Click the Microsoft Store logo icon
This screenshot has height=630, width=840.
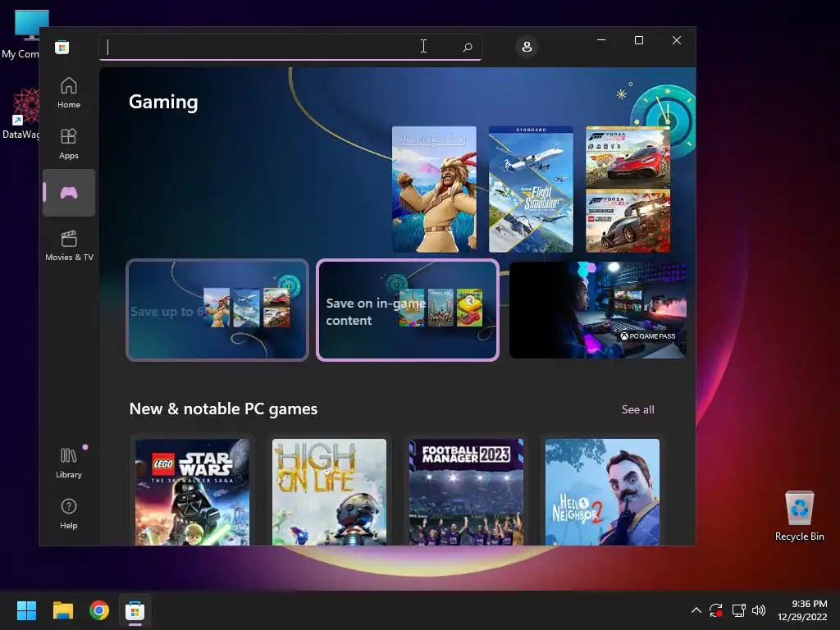62,47
